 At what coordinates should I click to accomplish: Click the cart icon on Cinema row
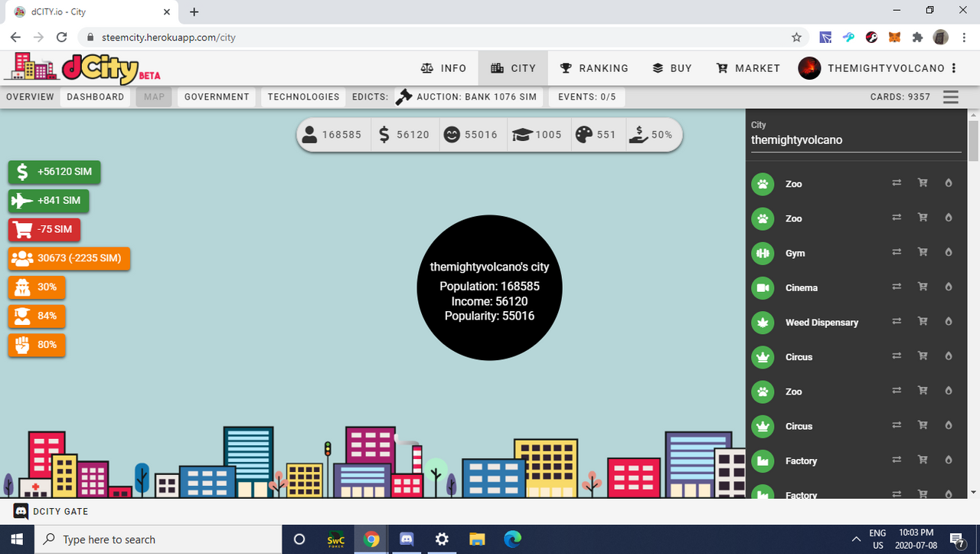(923, 287)
